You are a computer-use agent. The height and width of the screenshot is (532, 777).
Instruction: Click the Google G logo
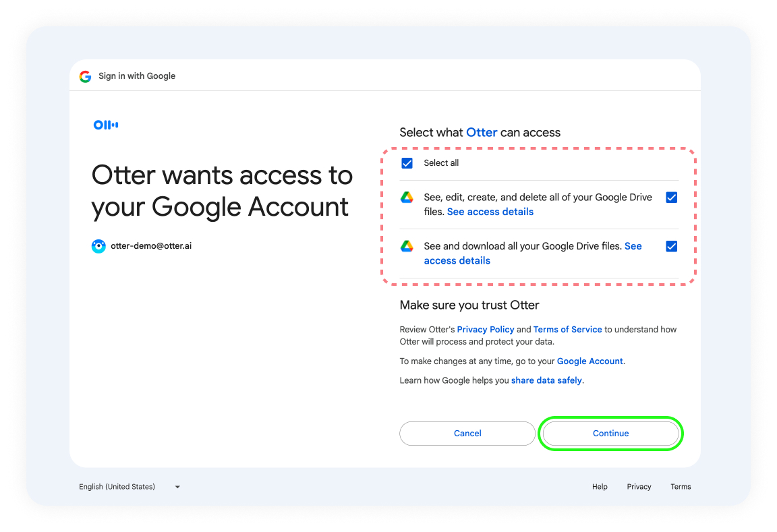tap(85, 76)
